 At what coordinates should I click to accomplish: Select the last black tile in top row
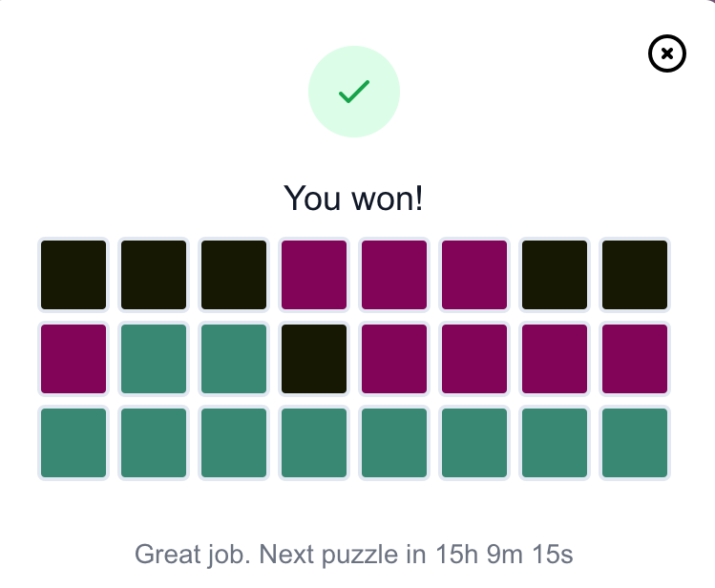(635, 275)
